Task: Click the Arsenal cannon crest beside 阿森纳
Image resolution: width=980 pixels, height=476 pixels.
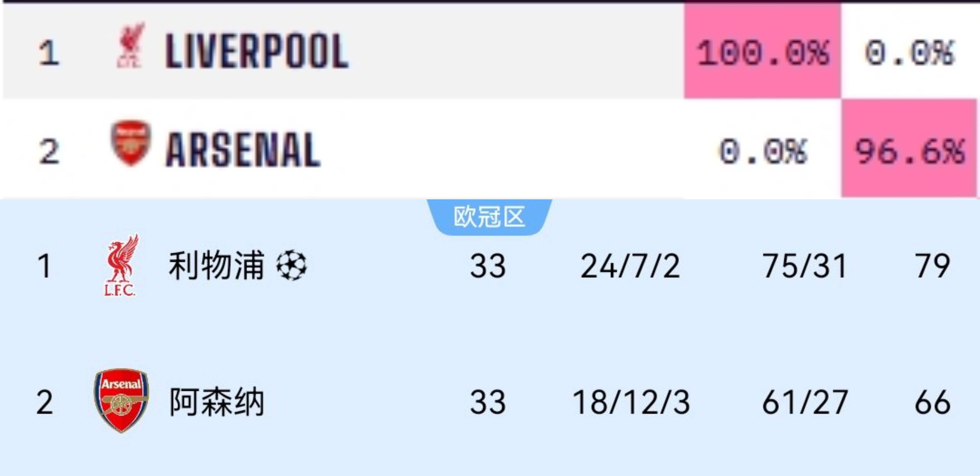Action: [x=121, y=400]
